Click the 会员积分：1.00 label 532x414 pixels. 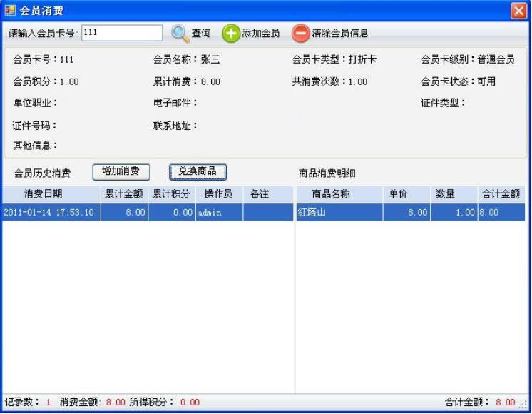[x=46, y=81]
